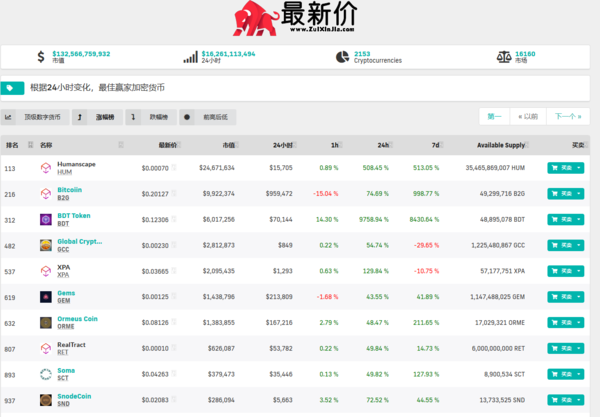Open buy dropdown arrow for RealTract
The height and width of the screenshot is (417, 600).
[x=579, y=349]
